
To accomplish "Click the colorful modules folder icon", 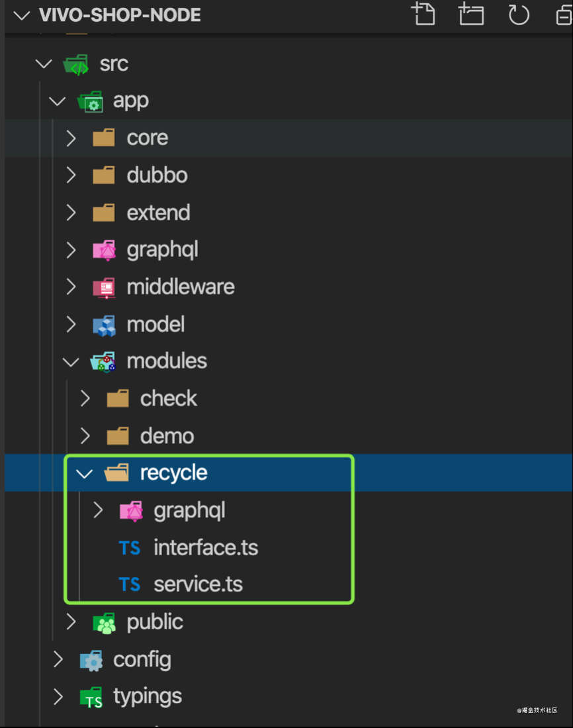I will click(x=103, y=362).
